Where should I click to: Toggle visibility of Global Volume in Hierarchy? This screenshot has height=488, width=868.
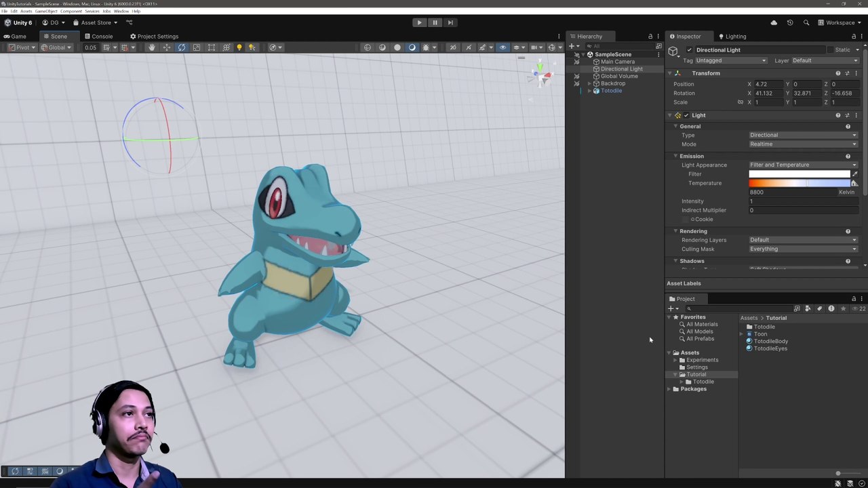click(576, 77)
